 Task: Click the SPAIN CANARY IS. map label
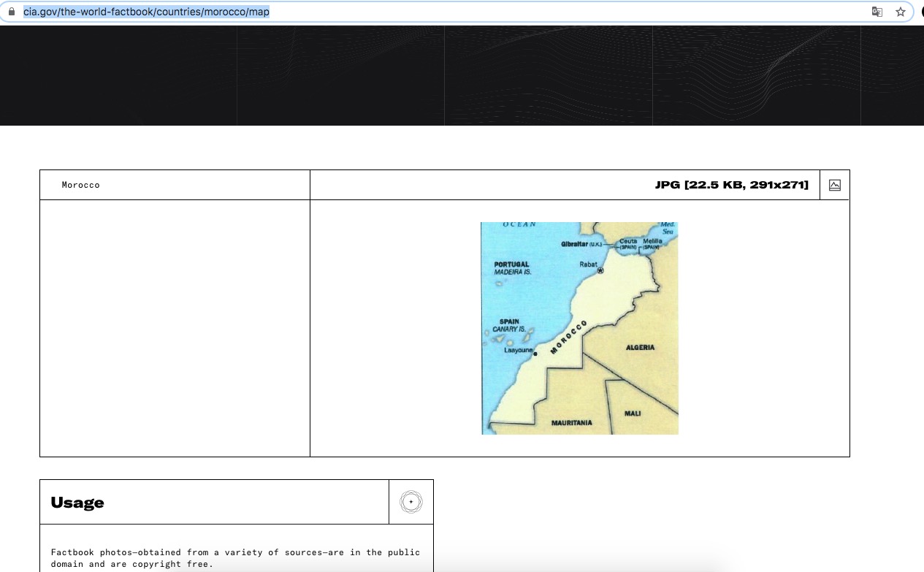[509, 326]
